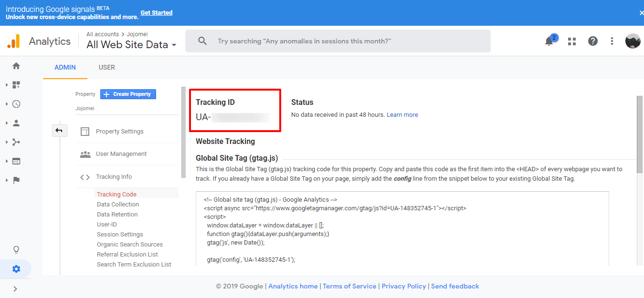
Task: Click the Send feedback link
Action: click(455, 286)
